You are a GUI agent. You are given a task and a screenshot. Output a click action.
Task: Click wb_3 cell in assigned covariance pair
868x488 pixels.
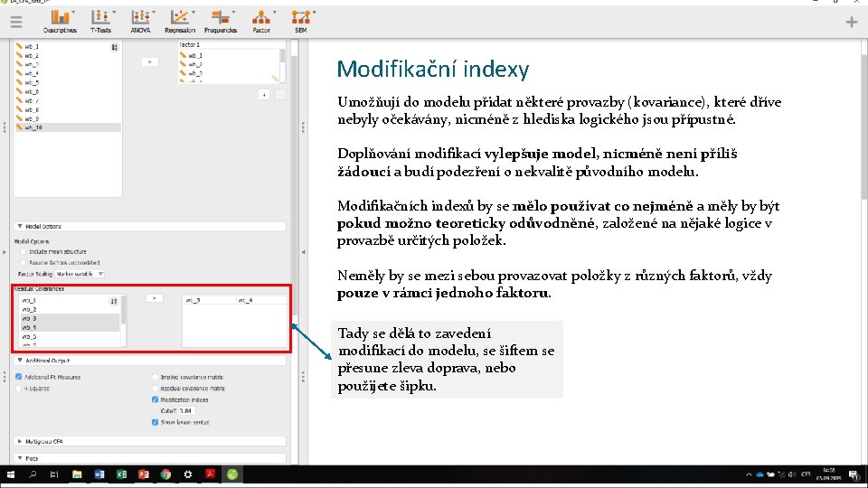[x=209, y=300]
